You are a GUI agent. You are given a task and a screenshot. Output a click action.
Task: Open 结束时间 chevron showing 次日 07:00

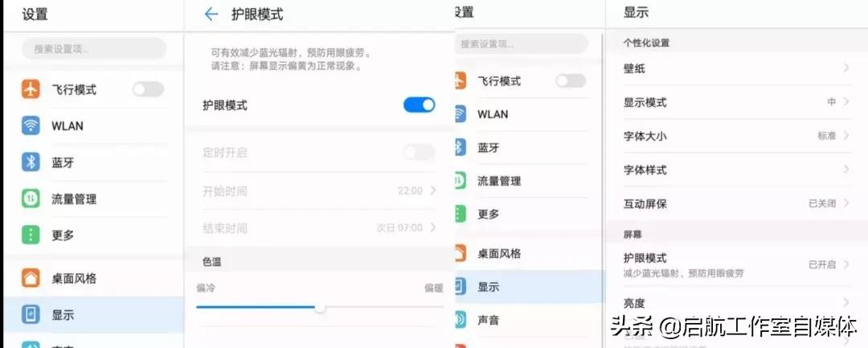point(433,227)
